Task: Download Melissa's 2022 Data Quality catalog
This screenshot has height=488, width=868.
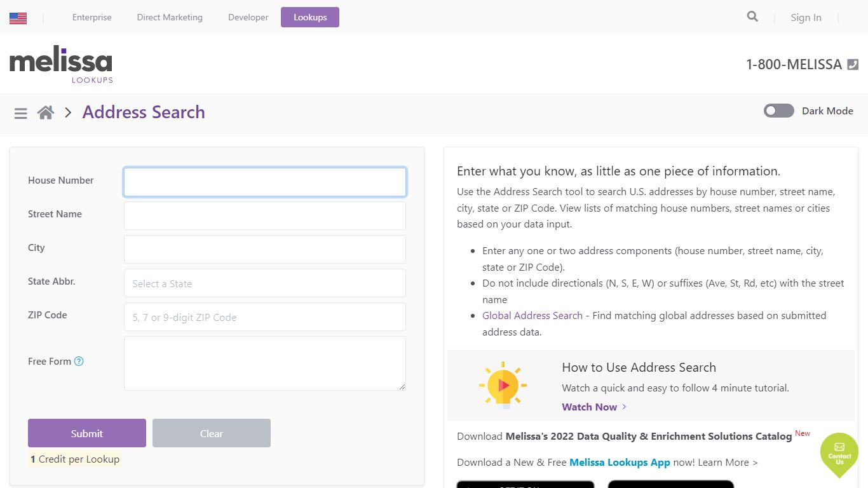Action: pos(649,437)
